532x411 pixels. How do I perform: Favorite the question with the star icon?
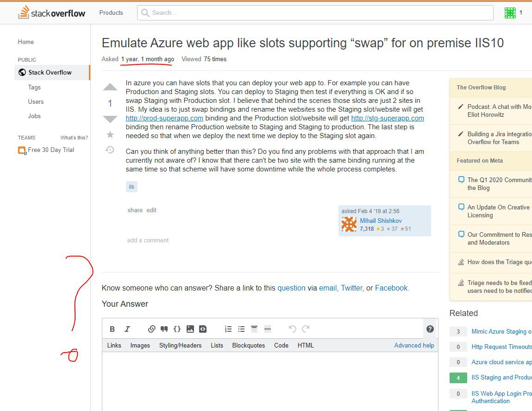(x=110, y=135)
